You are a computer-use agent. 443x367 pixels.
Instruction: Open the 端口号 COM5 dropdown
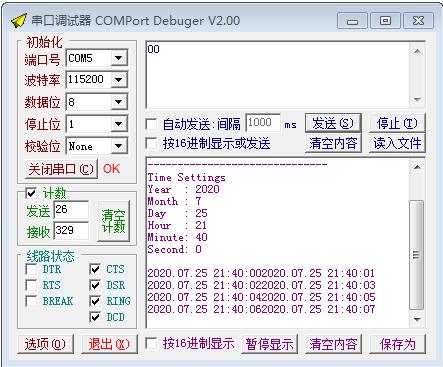point(118,58)
